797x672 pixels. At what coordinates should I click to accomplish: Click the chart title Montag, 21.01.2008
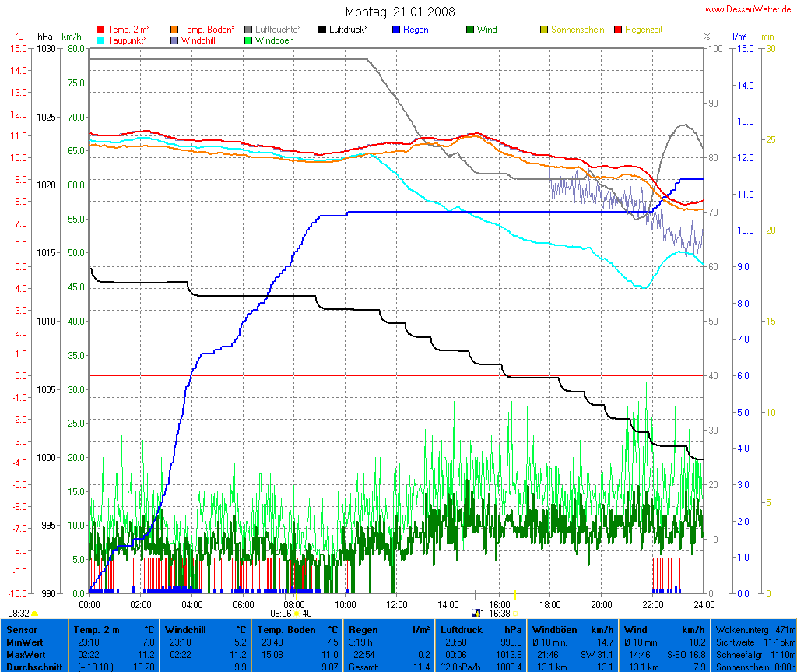(x=400, y=12)
